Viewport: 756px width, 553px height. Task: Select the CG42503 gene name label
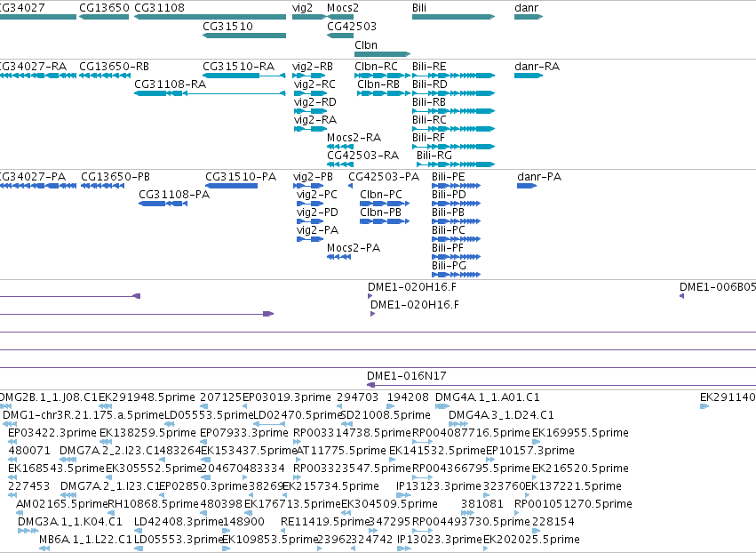352,27
